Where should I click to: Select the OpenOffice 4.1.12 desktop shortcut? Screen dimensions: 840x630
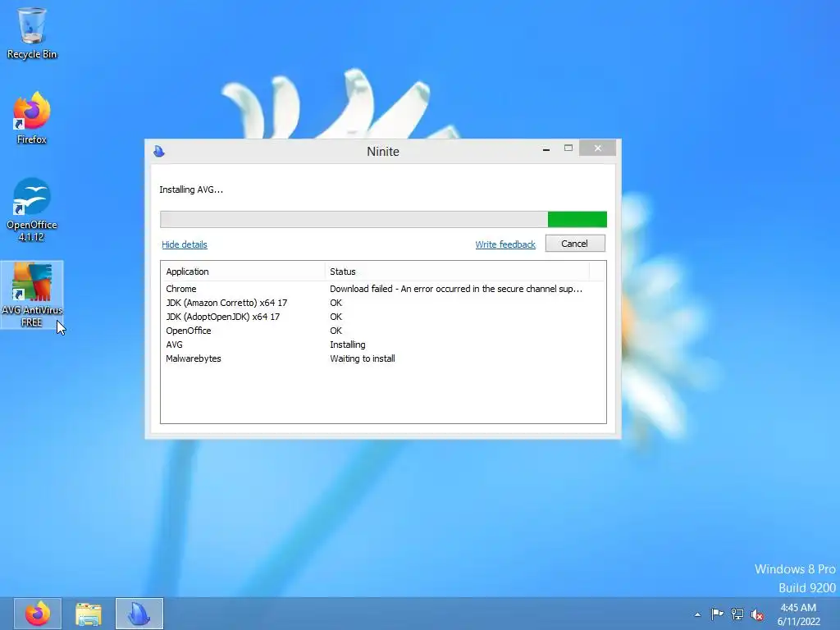click(x=32, y=209)
